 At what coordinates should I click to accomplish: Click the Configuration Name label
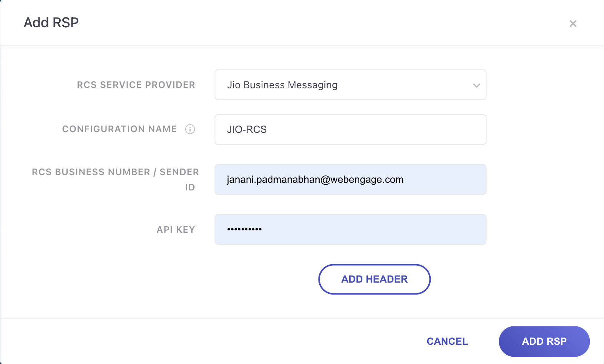coord(119,129)
